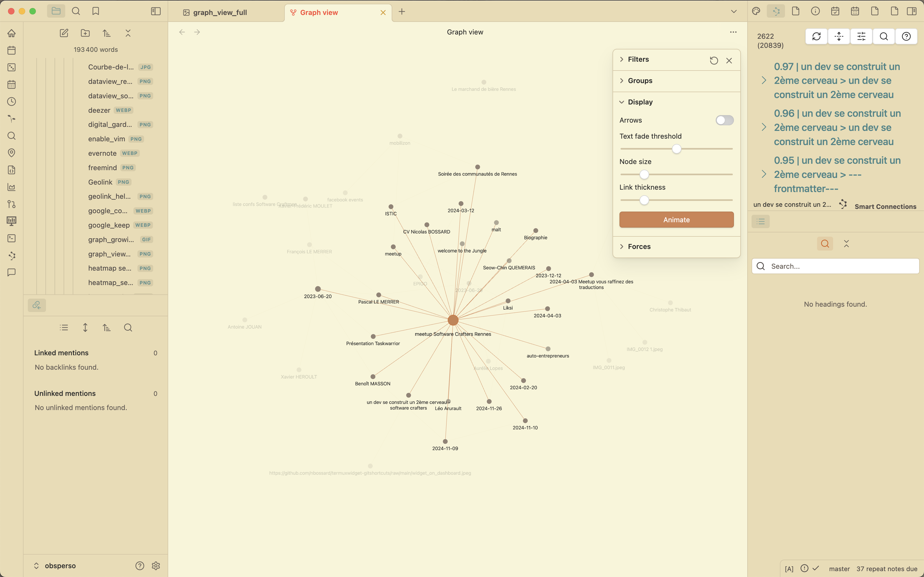This screenshot has height=577, width=924.
Task: Toggle the right sidebar visibility
Action: point(911,11)
